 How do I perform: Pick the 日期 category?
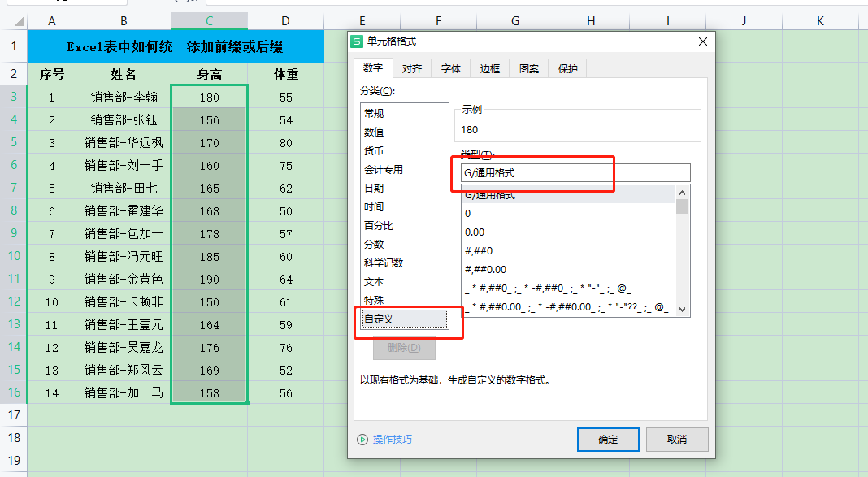(x=404, y=189)
